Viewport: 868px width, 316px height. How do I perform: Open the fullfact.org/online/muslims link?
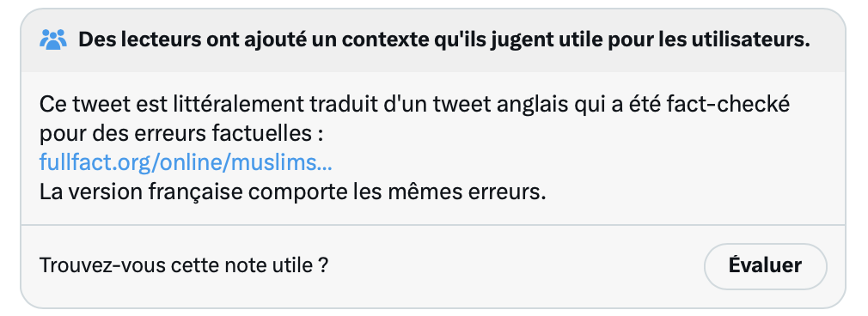186,162
